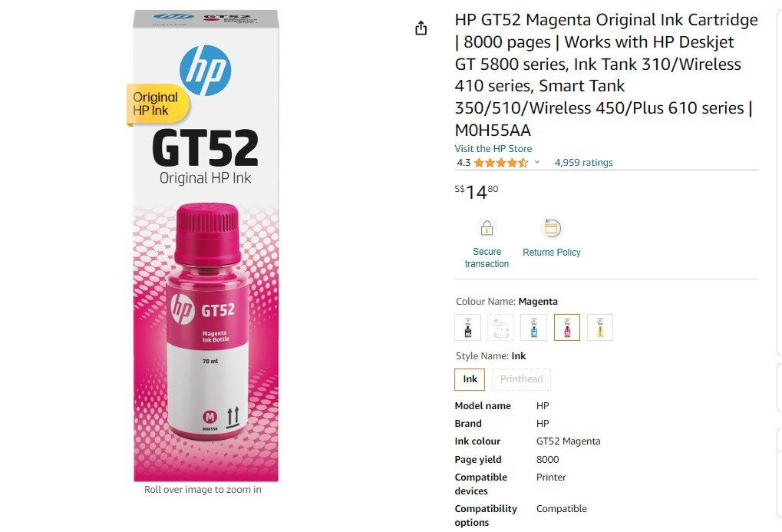Choose the Printhead style option
This screenshot has width=782, height=532.
(x=522, y=379)
